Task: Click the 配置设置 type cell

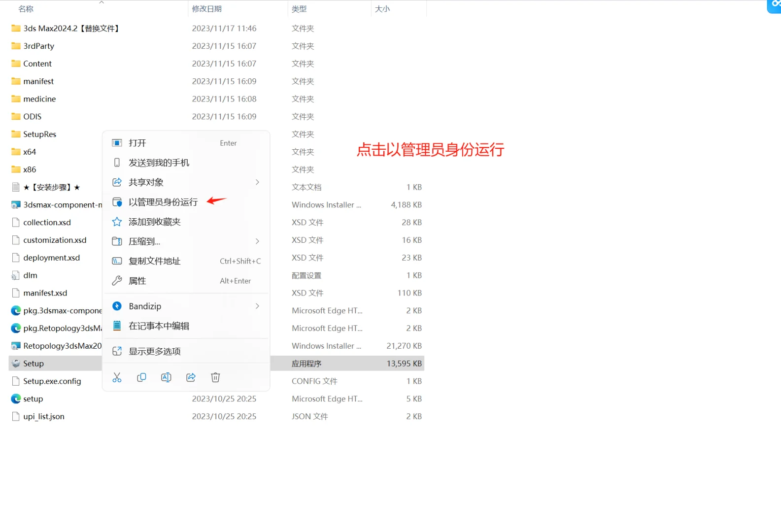Action: pyautogui.click(x=306, y=275)
